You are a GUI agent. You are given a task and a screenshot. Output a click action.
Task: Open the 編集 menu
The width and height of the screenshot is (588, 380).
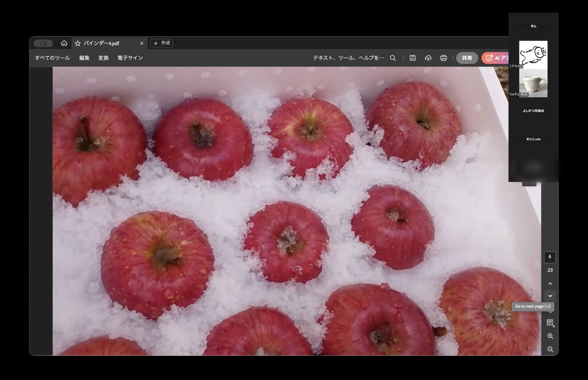coord(84,58)
